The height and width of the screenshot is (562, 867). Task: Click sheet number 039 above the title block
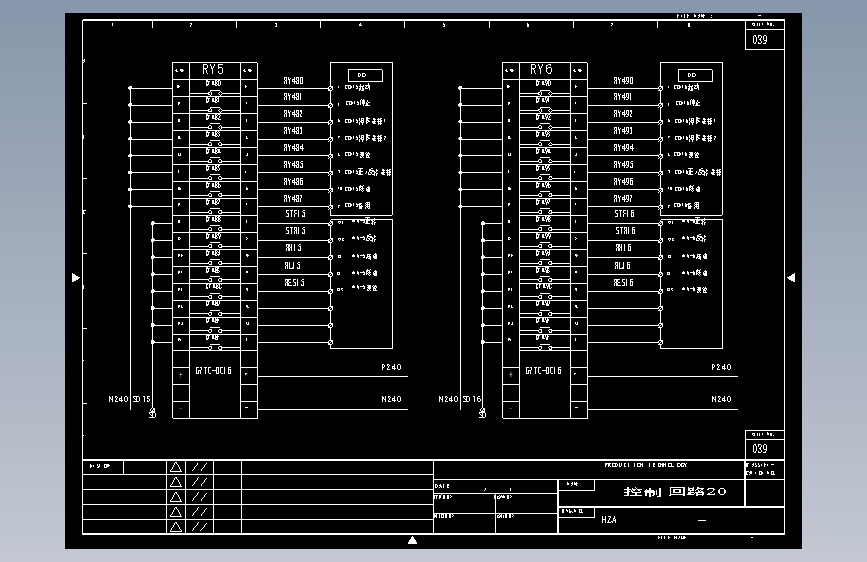point(760,449)
